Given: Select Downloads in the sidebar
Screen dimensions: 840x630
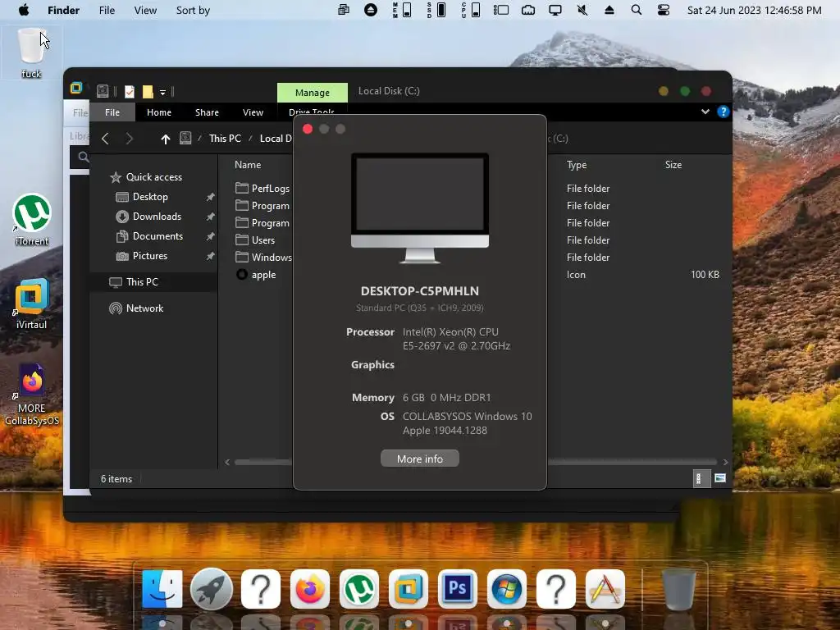Looking at the screenshot, I should point(157,217).
